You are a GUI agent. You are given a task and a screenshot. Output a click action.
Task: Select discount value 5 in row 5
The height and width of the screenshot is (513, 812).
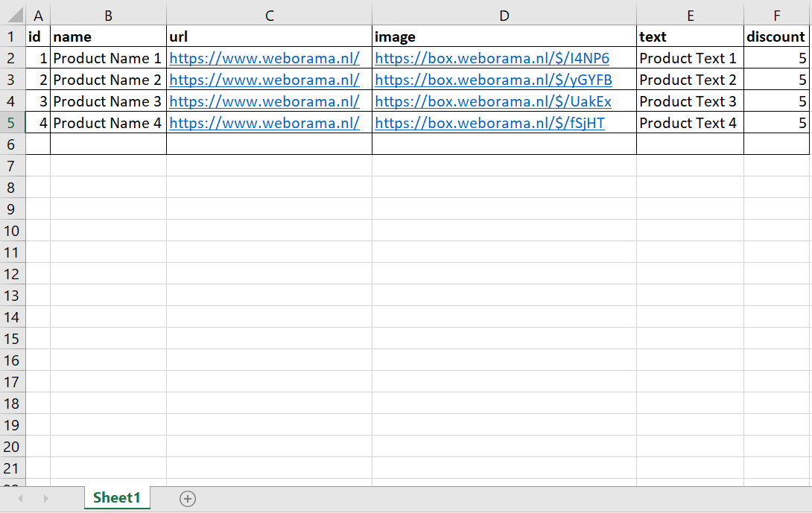[x=777, y=123]
